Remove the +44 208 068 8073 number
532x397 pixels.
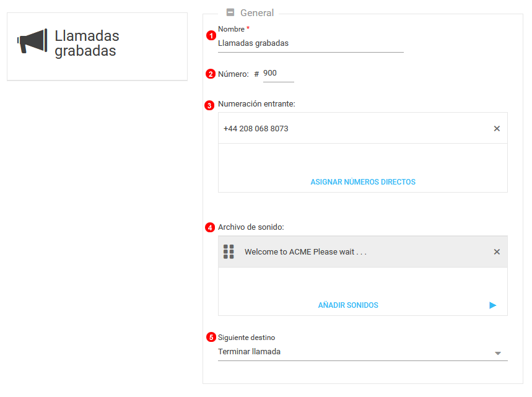click(497, 128)
